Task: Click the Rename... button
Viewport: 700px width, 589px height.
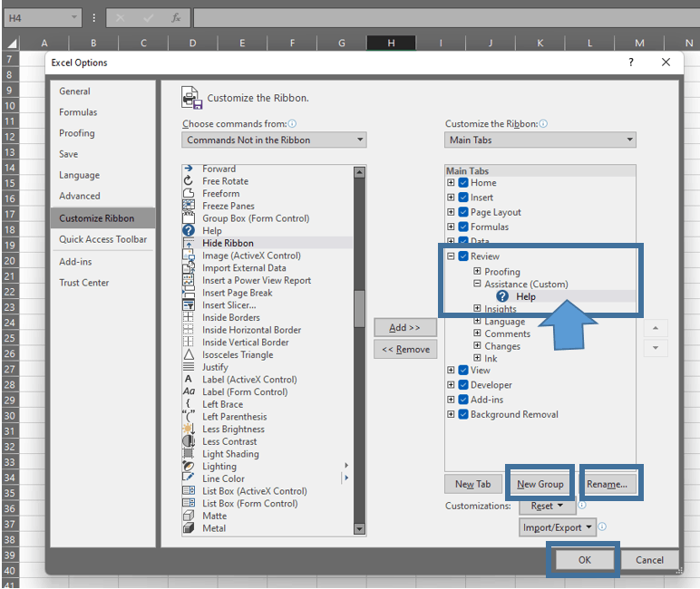Action: pyautogui.click(x=608, y=484)
